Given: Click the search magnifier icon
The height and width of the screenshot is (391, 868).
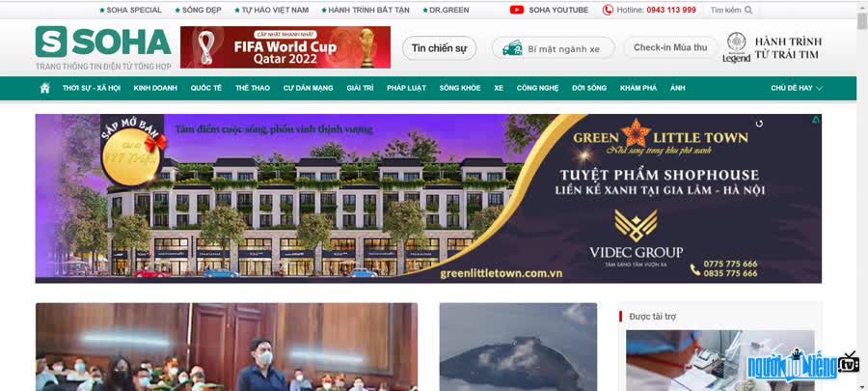Looking at the screenshot, I should click(748, 10).
